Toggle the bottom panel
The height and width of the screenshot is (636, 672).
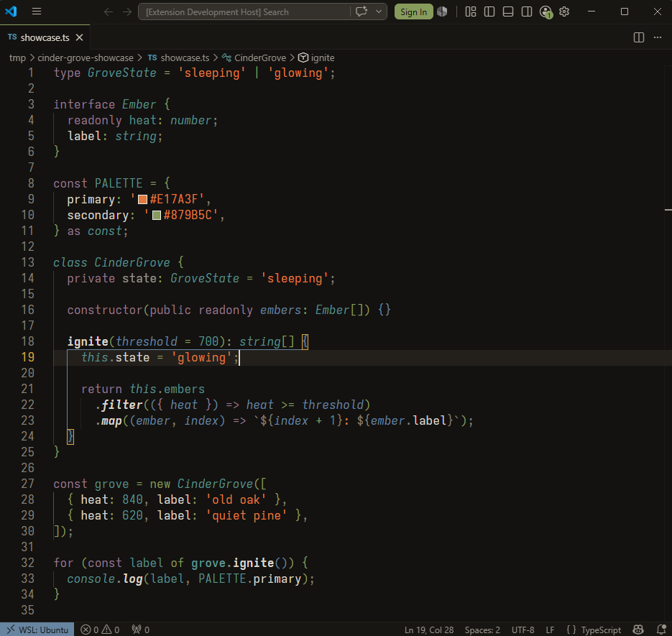click(x=508, y=11)
